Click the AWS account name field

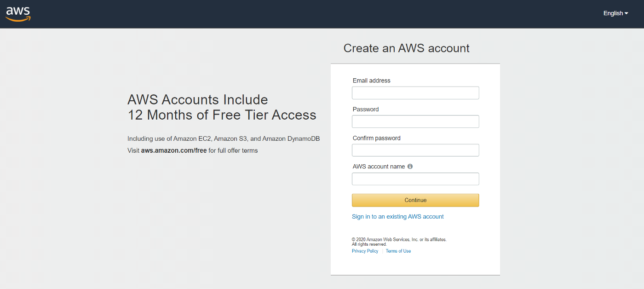pyautogui.click(x=415, y=179)
